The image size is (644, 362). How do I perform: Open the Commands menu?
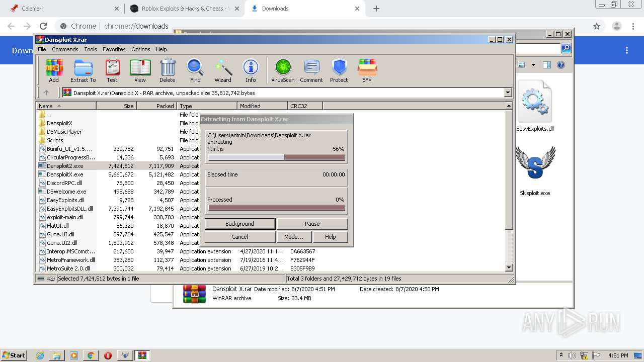[65, 49]
